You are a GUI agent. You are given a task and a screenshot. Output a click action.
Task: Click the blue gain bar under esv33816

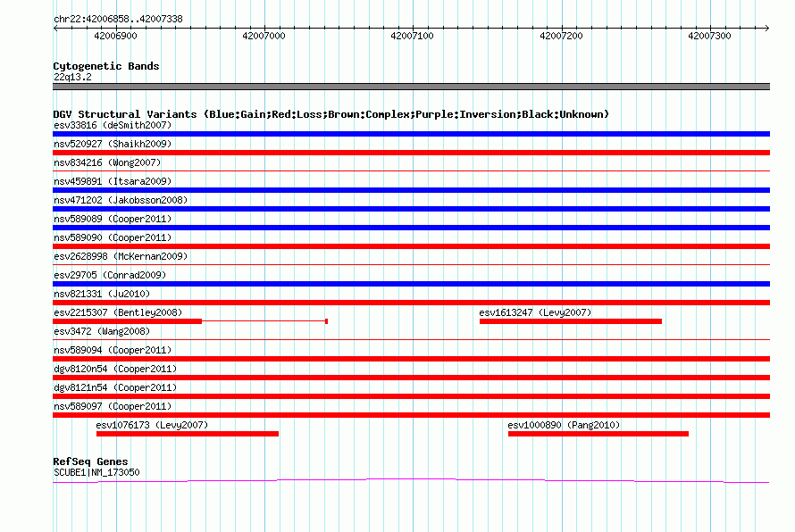click(411, 134)
